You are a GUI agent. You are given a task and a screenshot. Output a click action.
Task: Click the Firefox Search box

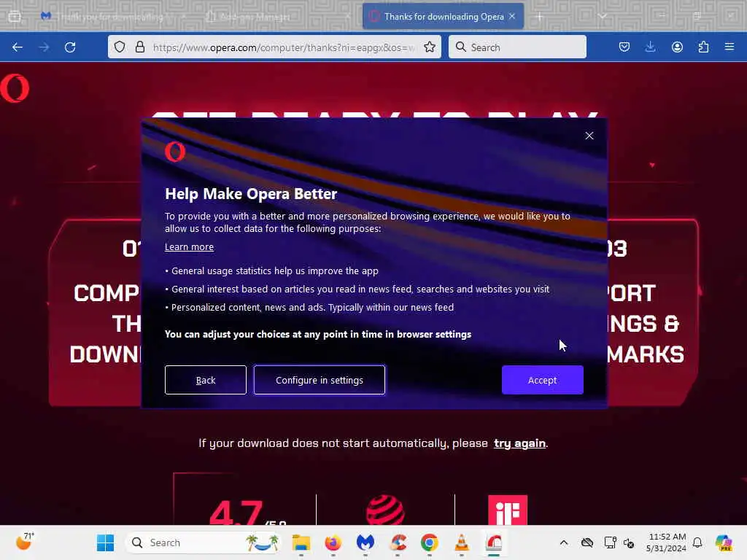pyautogui.click(x=517, y=47)
